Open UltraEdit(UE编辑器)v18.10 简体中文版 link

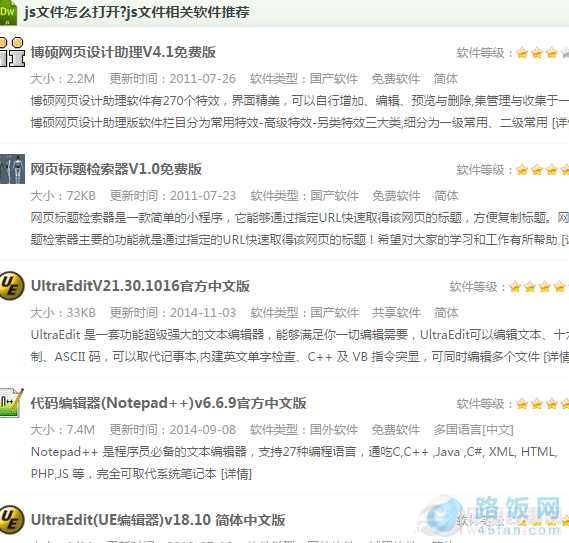click(x=158, y=520)
